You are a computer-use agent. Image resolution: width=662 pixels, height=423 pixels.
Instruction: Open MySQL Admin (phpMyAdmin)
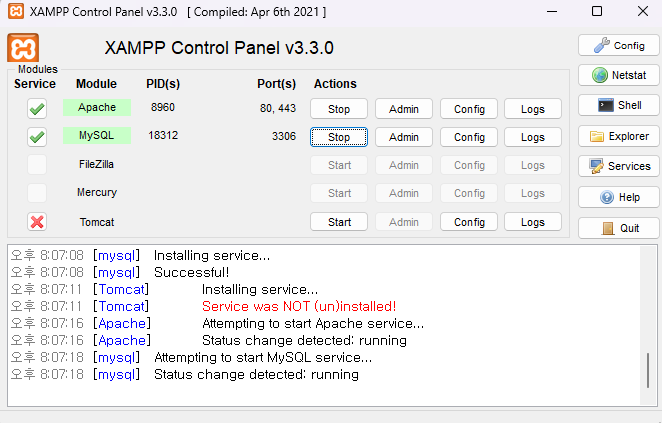click(x=404, y=137)
